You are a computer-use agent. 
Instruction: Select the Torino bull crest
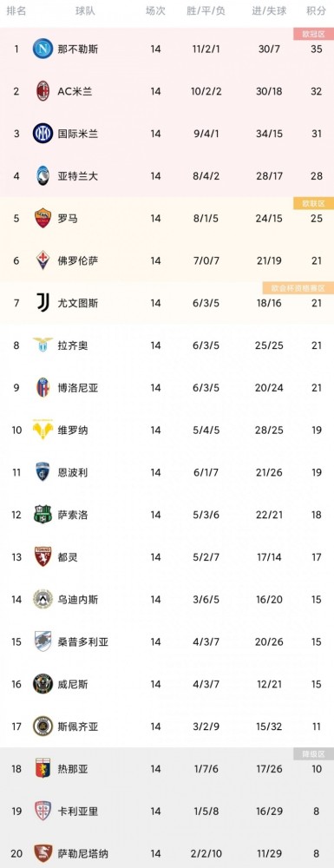coord(43,557)
